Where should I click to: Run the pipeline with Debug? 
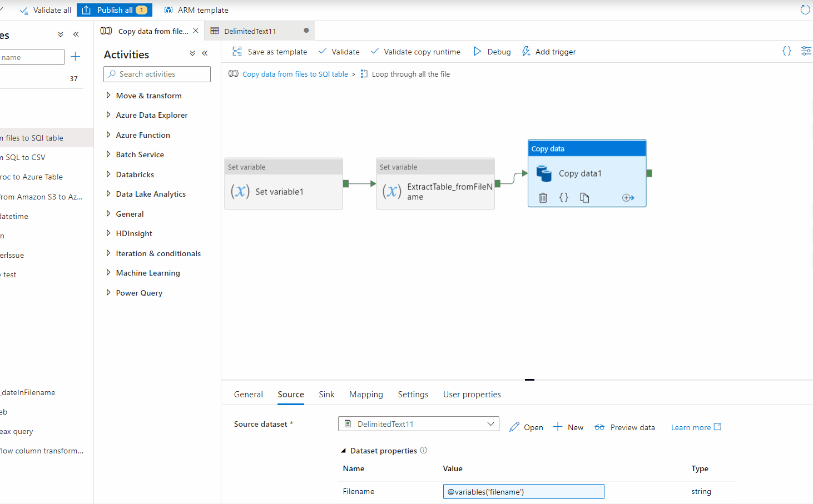pos(492,51)
